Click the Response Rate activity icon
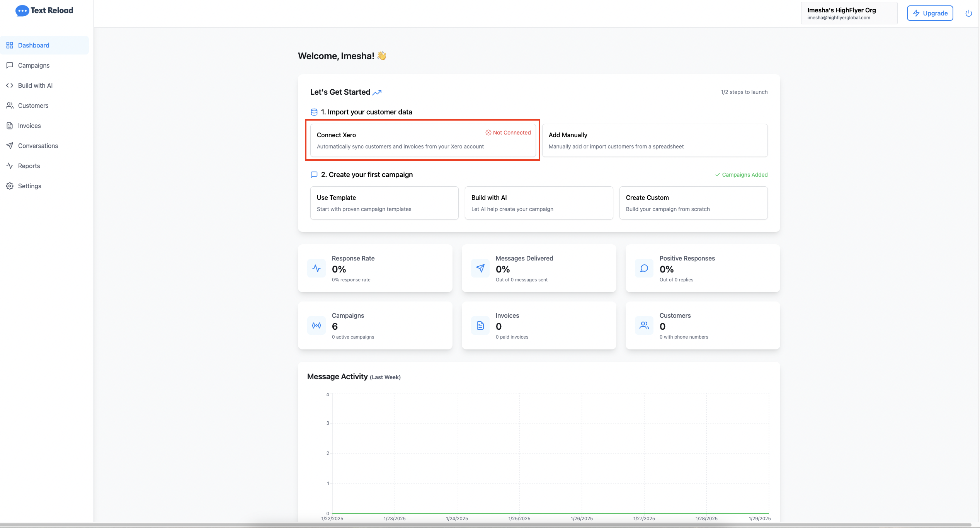This screenshot has height=528, width=980. [316, 268]
